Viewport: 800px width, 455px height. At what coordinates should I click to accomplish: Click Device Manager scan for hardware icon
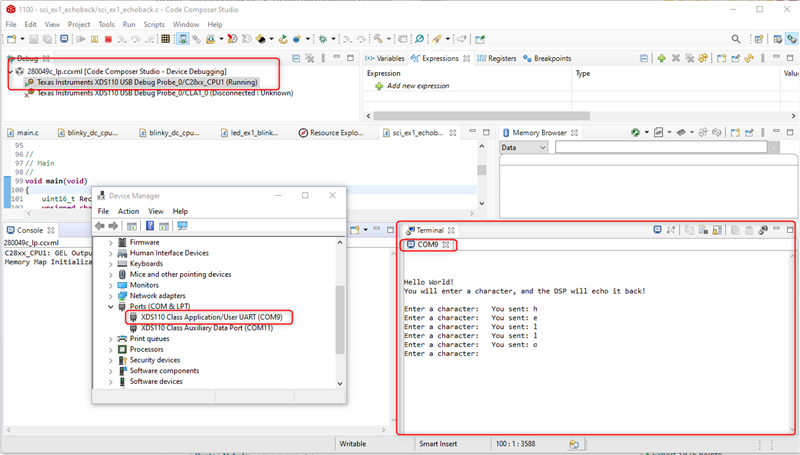coord(182,225)
